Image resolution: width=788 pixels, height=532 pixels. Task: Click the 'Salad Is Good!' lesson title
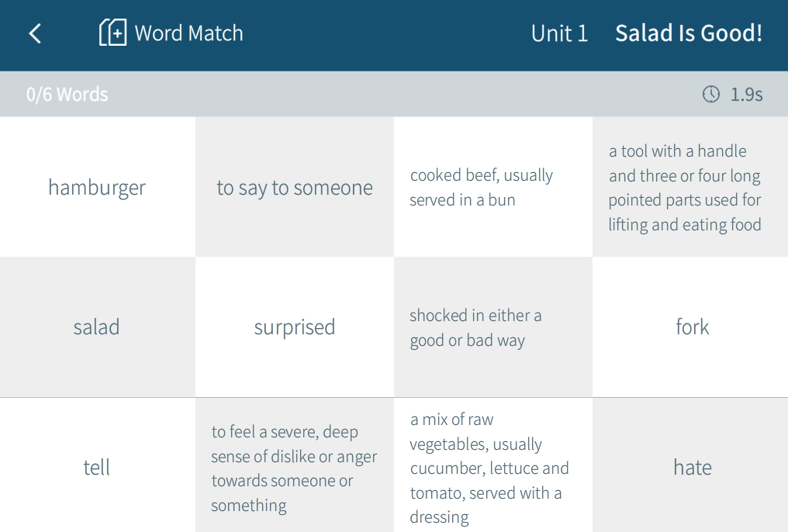(689, 33)
